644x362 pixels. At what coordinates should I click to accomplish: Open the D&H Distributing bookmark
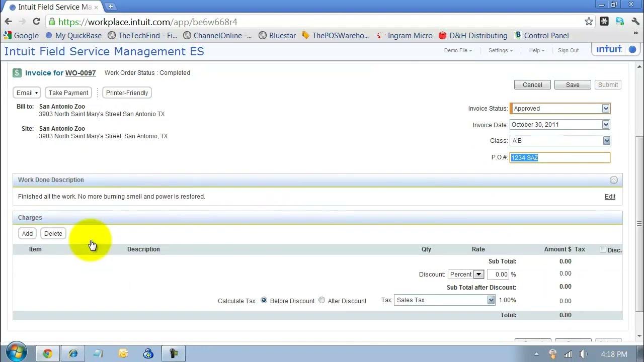(x=473, y=36)
